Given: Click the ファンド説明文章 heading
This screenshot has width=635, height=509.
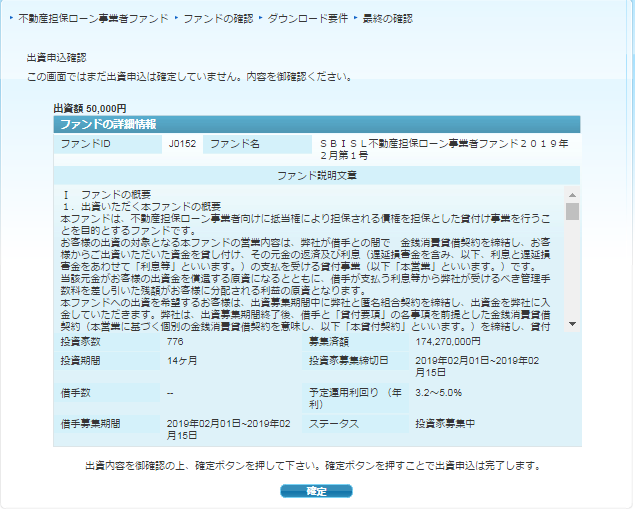Looking at the screenshot, I should 317,175.
